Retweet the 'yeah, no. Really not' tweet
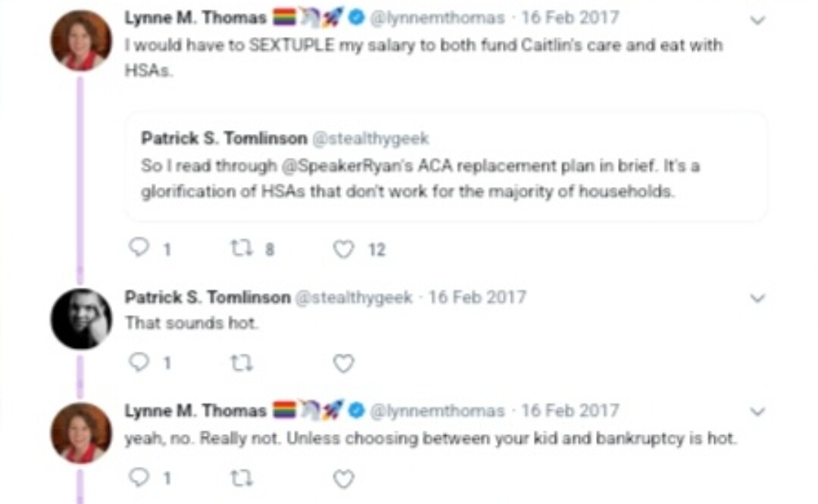This screenshot has height=504, width=818. [x=239, y=478]
